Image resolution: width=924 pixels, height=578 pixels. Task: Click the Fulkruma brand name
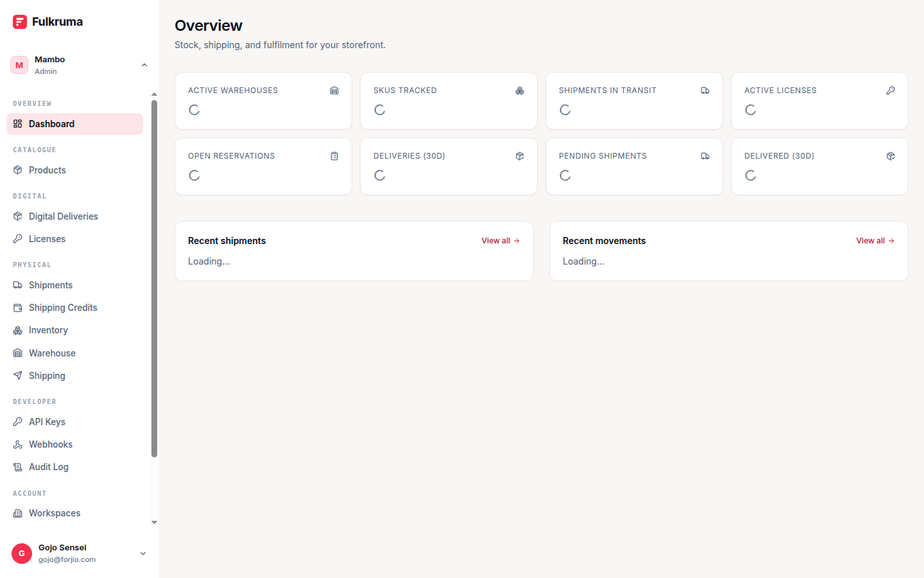[x=57, y=22]
